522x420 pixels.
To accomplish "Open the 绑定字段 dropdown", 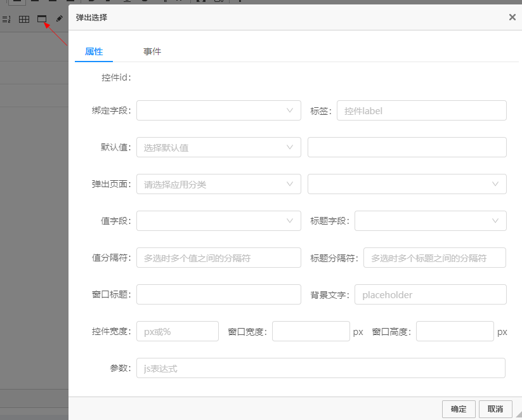I will click(x=219, y=110).
